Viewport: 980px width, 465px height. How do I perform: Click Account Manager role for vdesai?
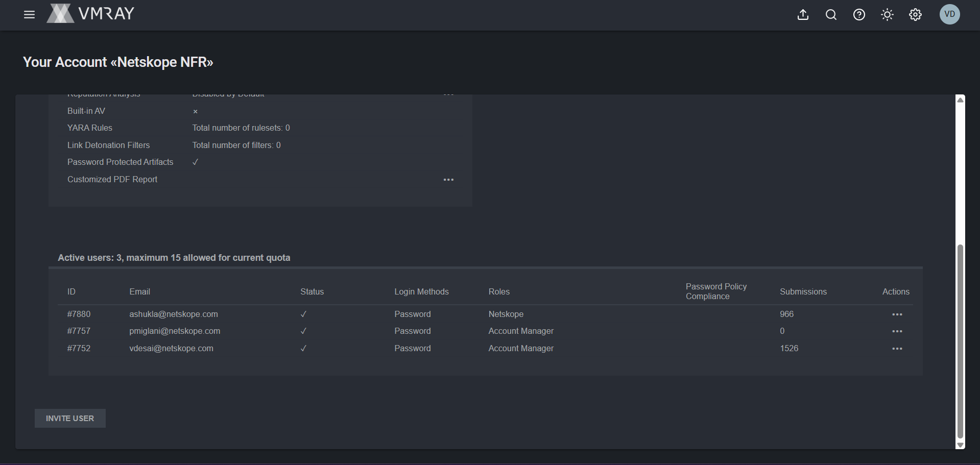pyautogui.click(x=521, y=348)
